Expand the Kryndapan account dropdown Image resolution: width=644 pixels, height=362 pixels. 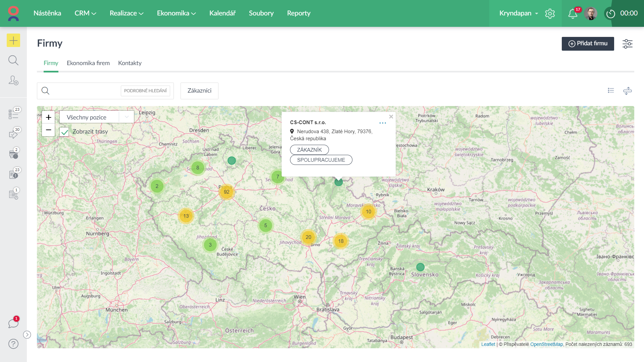coord(518,13)
